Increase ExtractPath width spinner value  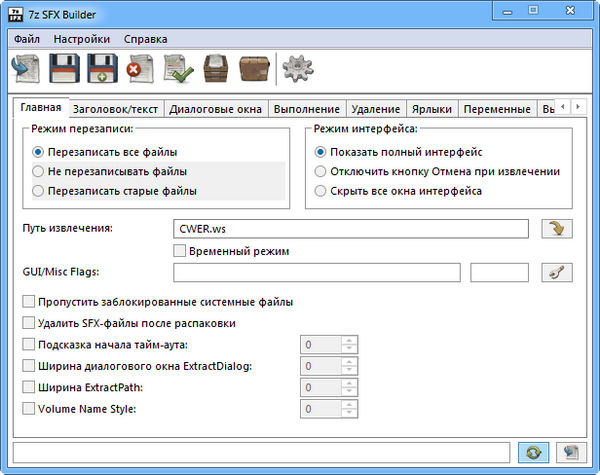click(349, 383)
